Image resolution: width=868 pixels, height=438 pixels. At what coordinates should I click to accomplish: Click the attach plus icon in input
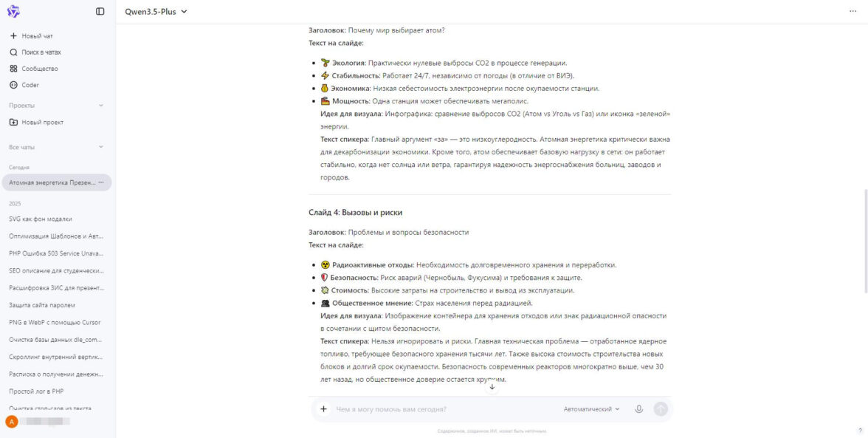click(323, 408)
